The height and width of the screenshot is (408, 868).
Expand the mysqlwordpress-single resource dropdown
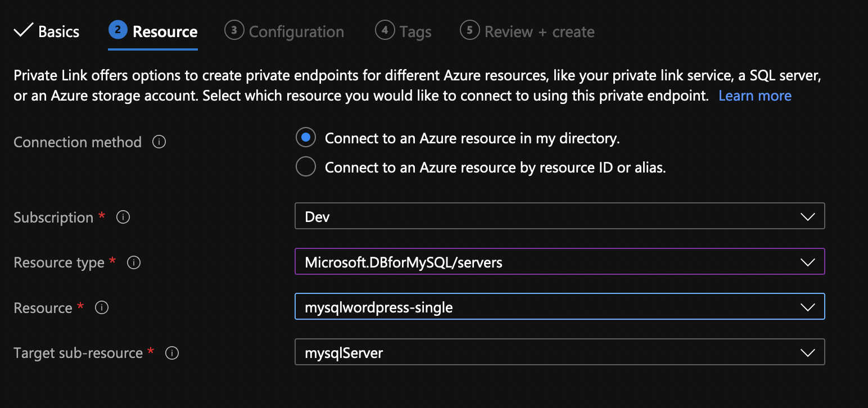click(x=559, y=307)
